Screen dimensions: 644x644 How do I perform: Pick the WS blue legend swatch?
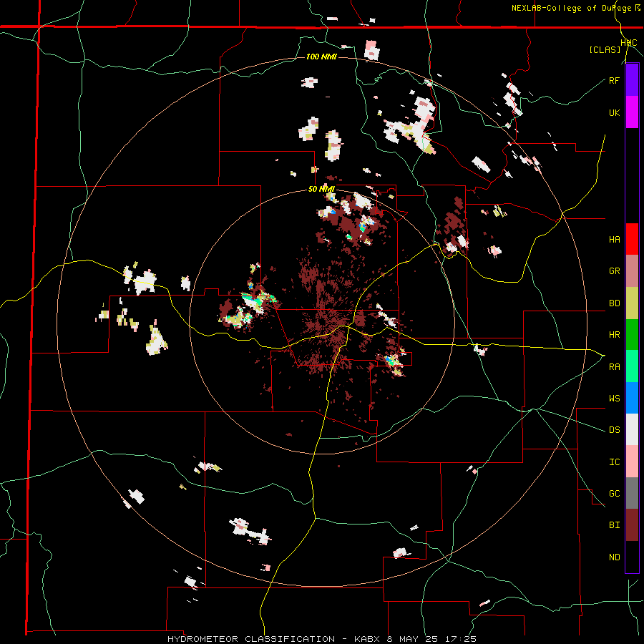[x=632, y=398]
